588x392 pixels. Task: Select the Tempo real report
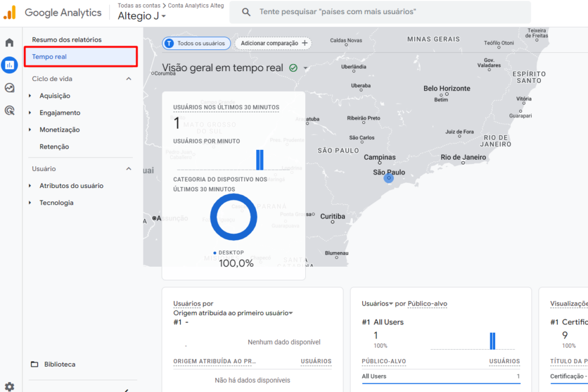tap(81, 57)
